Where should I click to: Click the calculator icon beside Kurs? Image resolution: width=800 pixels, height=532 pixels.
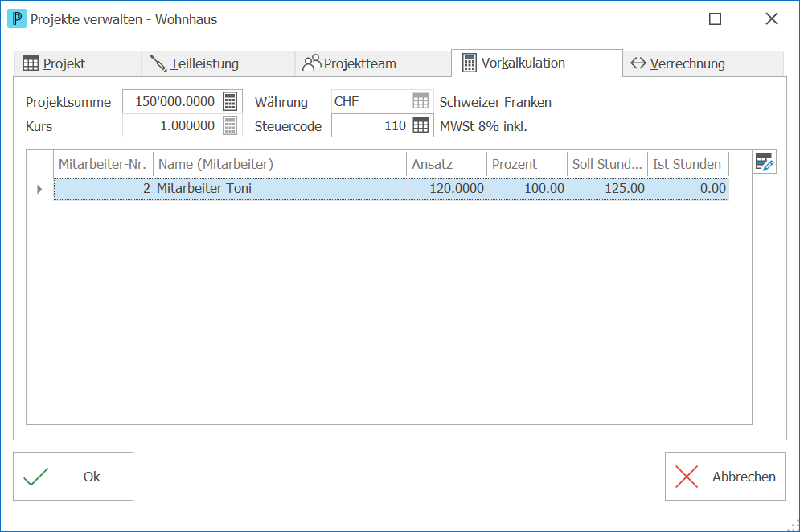pyautogui.click(x=230, y=125)
